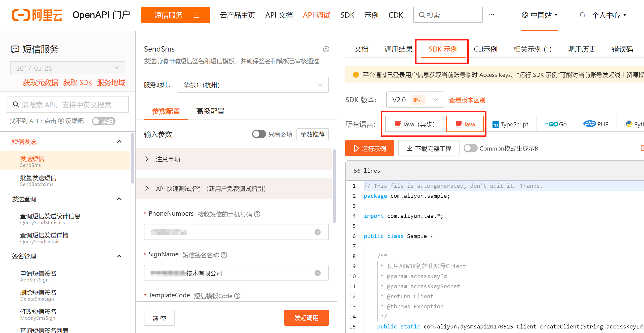644x333 pixels.
Task: Open the 服务地域 link
Action: (111, 82)
